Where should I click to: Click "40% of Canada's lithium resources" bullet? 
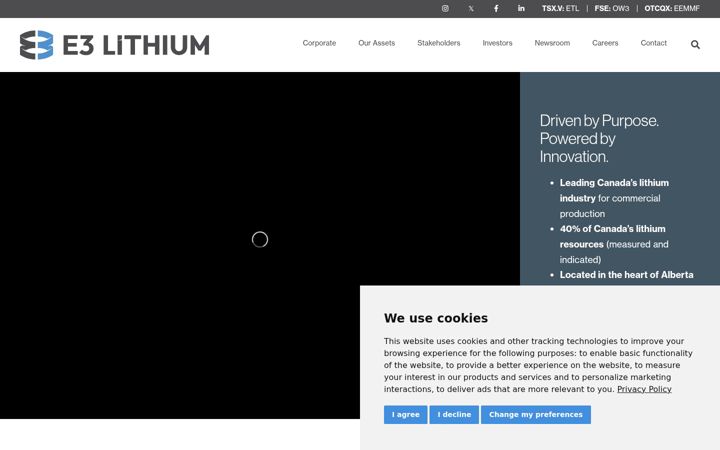(614, 244)
